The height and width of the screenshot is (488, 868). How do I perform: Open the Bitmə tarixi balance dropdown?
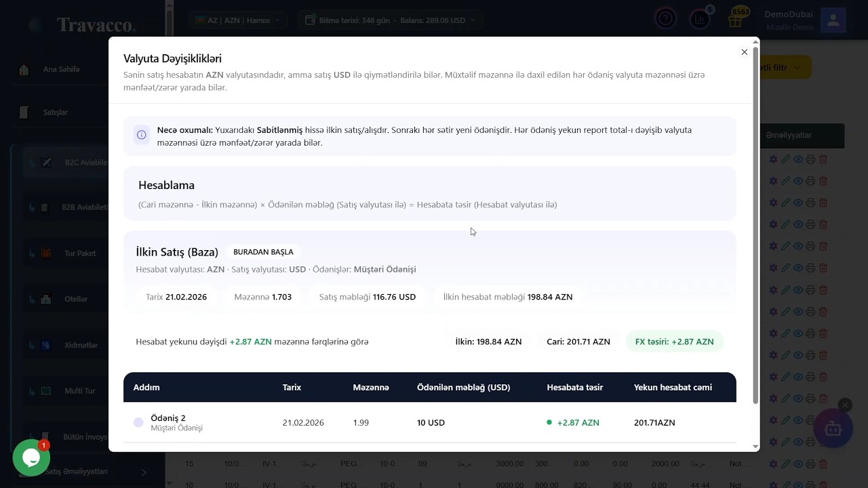[390, 20]
